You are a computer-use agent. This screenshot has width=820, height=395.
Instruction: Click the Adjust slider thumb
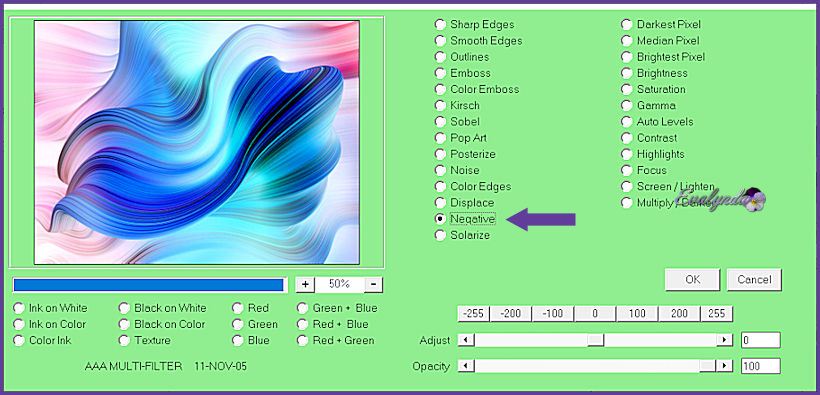click(x=595, y=340)
